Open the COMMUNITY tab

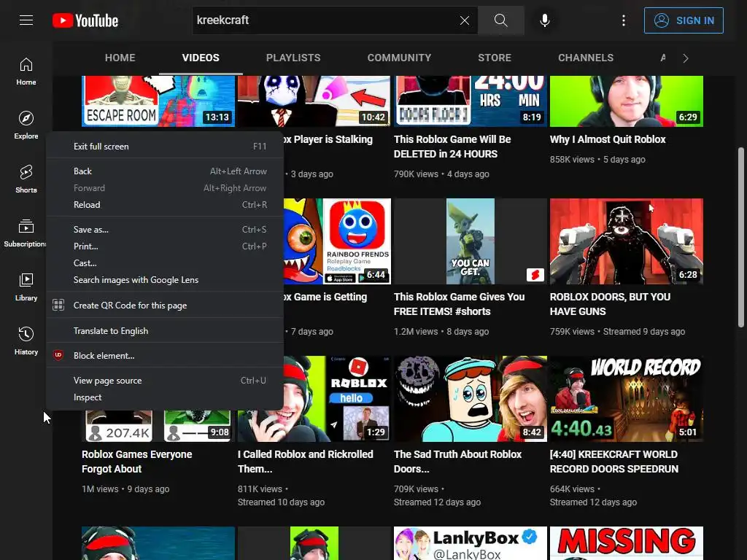click(399, 58)
